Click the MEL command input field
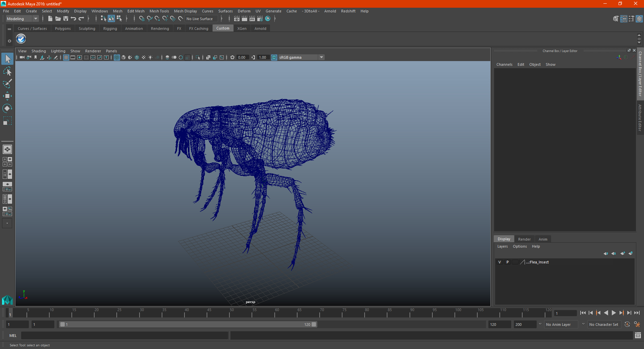 click(x=125, y=335)
